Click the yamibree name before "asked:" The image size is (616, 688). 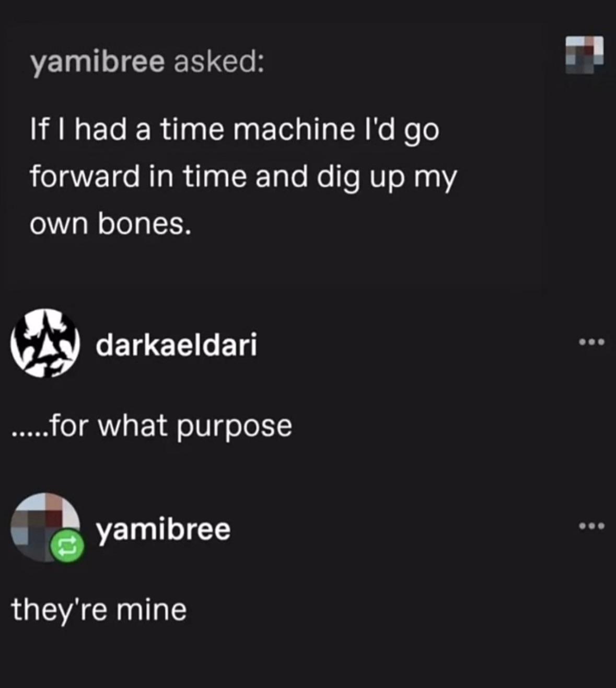point(97,63)
